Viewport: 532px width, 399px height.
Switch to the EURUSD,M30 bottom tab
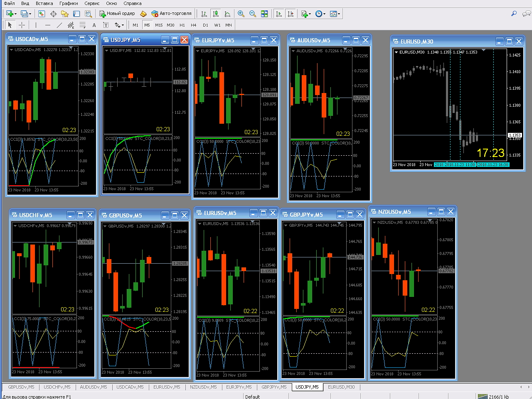(x=341, y=387)
